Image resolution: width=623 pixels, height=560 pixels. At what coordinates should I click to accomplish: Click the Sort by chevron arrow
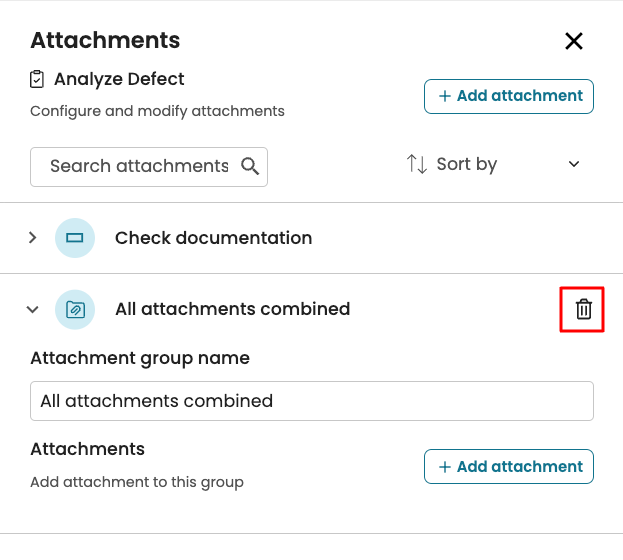pyautogui.click(x=574, y=165)
